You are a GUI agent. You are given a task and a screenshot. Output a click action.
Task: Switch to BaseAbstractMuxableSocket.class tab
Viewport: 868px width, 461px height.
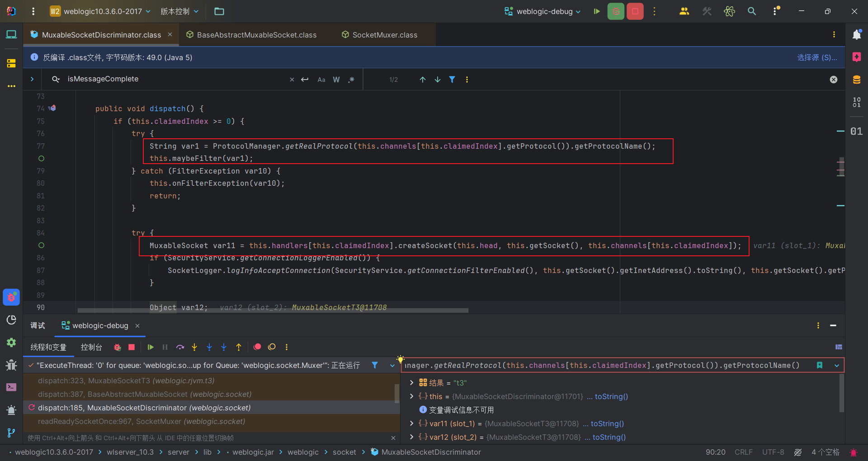251,35
